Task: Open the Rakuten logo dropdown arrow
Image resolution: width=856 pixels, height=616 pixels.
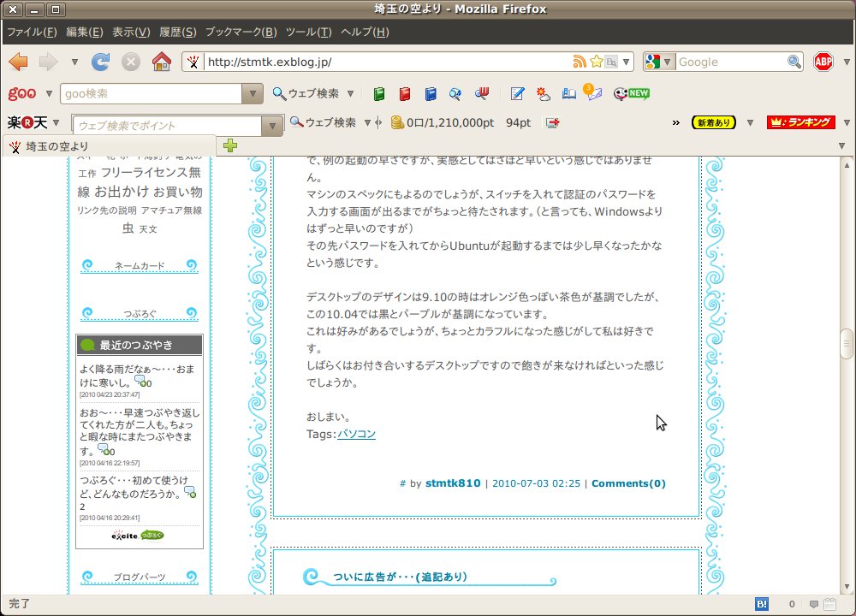Action: (x=56, y=122)
